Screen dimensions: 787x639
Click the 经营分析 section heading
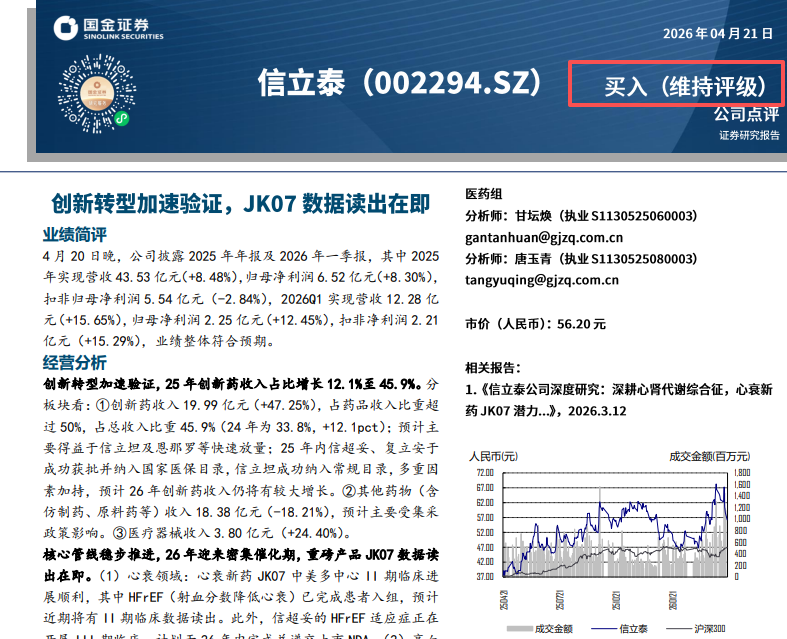coord(74,362)
